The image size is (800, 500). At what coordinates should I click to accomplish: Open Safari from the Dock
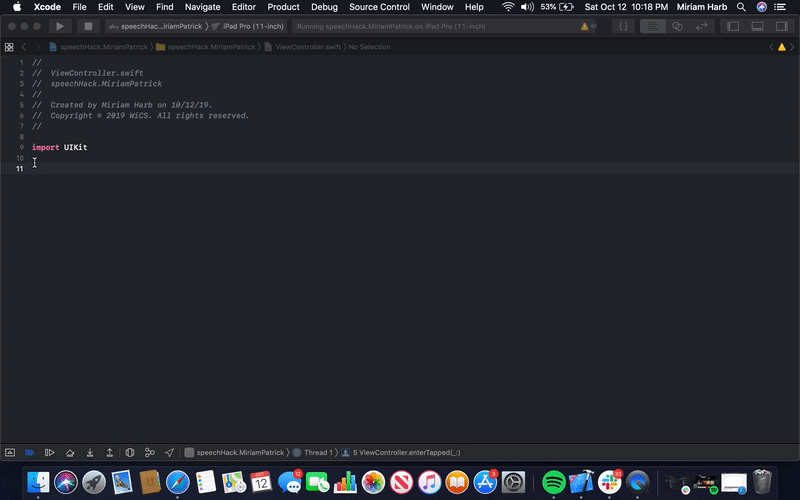[x=178, y=481]
